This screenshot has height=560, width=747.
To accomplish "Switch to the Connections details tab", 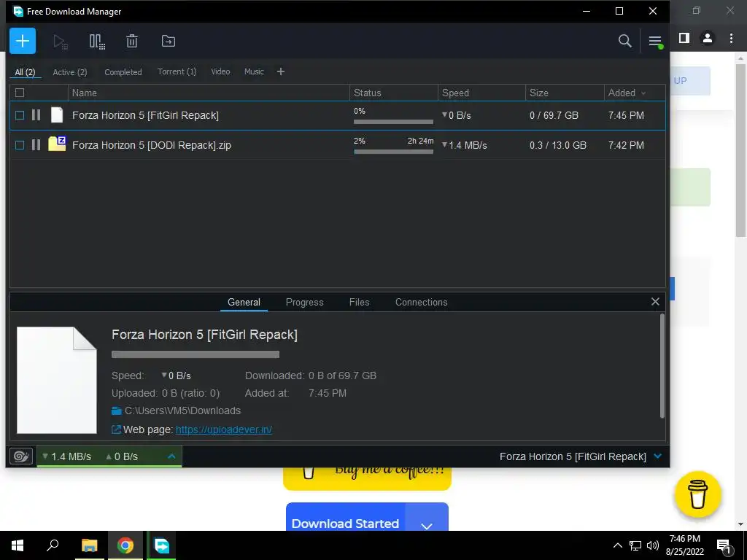I will tap(421, 302).
